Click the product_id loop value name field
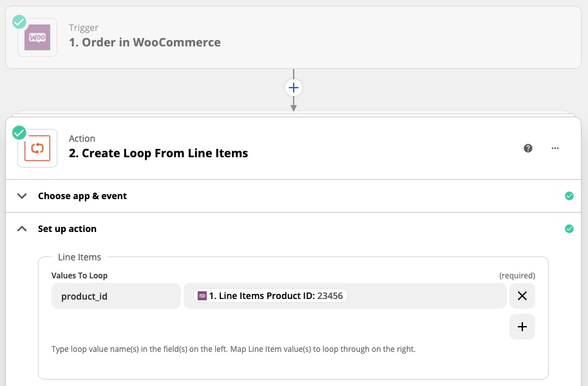The image size is (588, 386). (116, 296)
